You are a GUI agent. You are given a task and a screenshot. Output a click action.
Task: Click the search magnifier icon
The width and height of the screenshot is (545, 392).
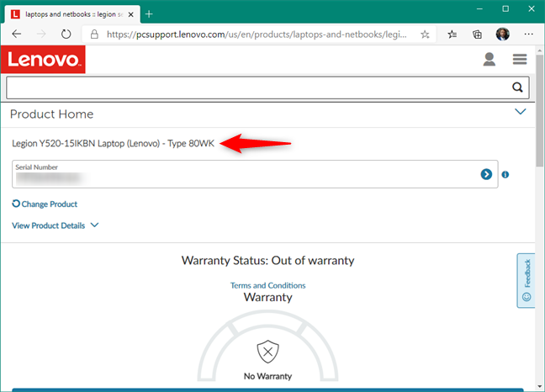517,87
